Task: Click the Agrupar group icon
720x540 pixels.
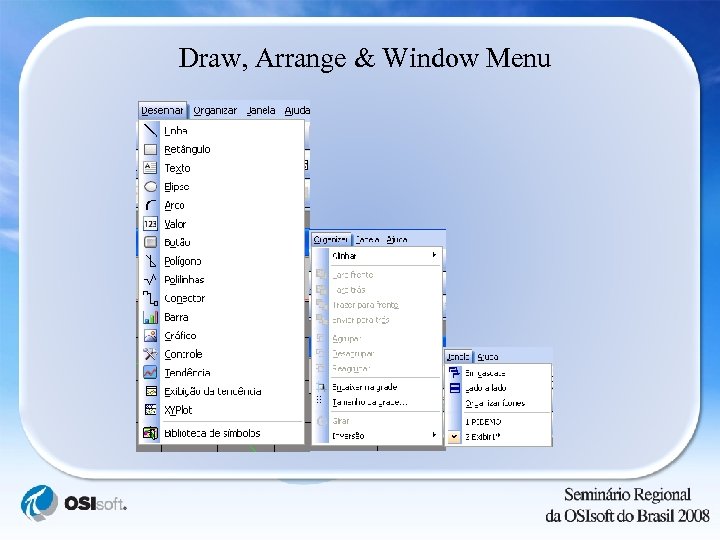Action: click(x=321, y=338)
